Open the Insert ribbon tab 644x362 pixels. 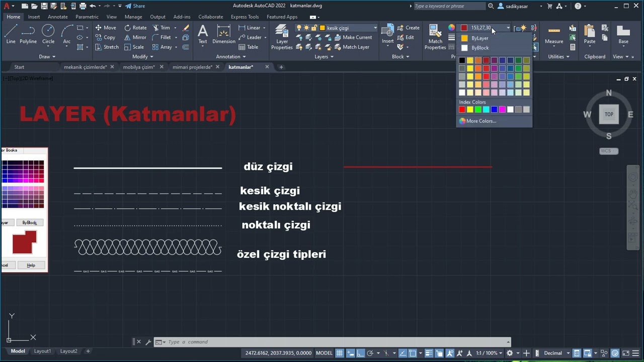pos(34,17)
